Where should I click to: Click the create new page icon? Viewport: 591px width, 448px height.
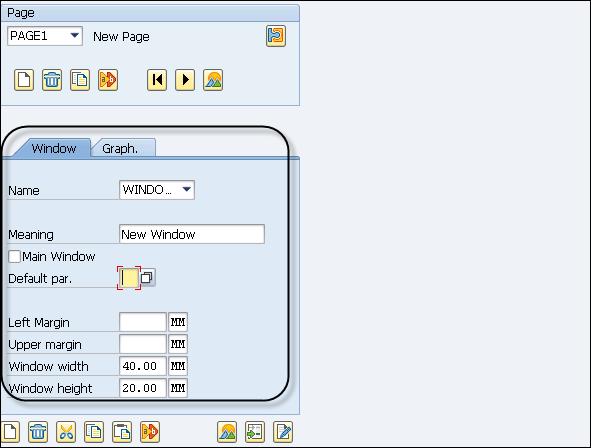point(24,80)
